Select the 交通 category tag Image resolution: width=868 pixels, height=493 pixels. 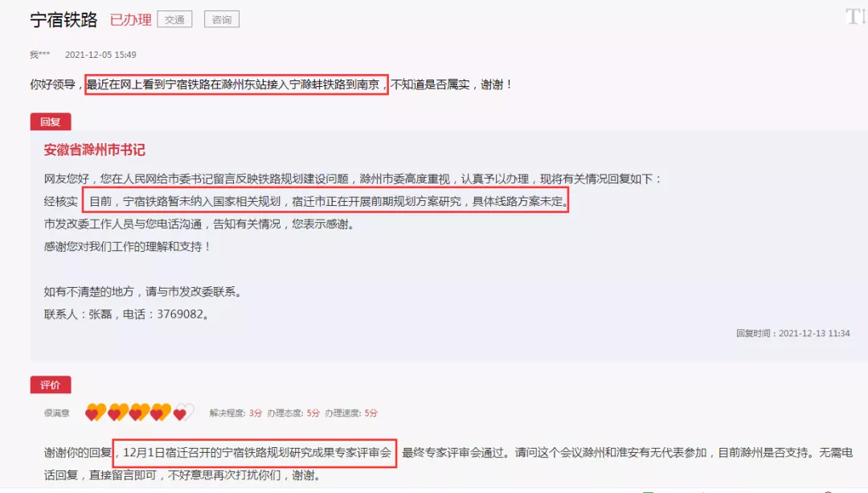(174, 19)
